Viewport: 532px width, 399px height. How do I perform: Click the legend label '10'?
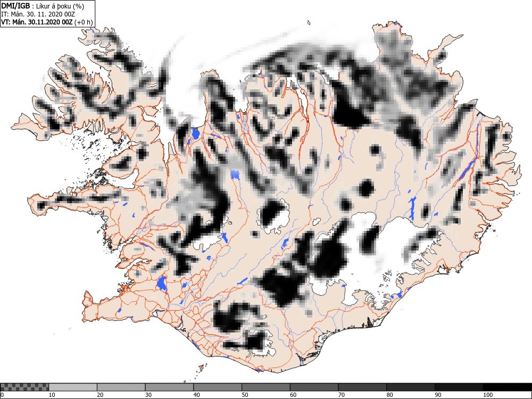(x=52, y=395)
